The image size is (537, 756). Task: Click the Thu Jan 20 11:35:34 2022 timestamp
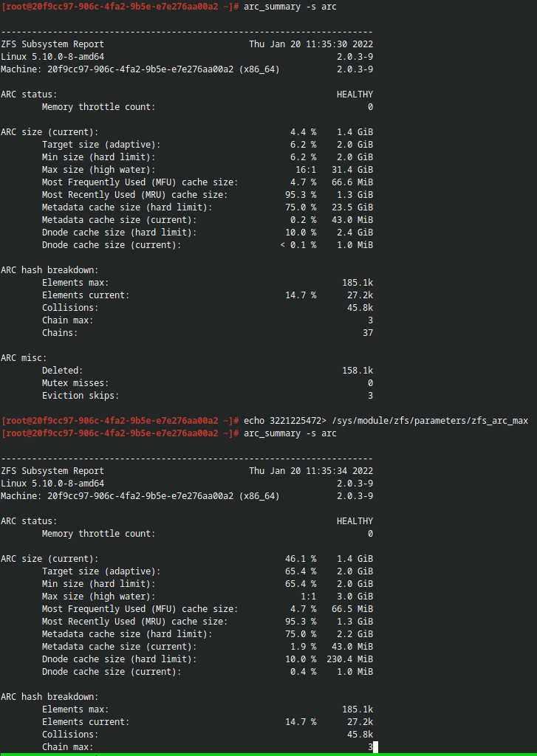tap(311, 471)
